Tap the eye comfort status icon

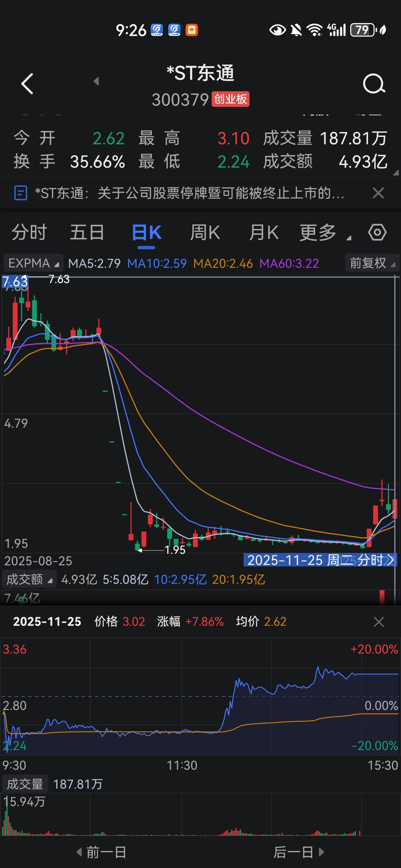tap(277, 30)
